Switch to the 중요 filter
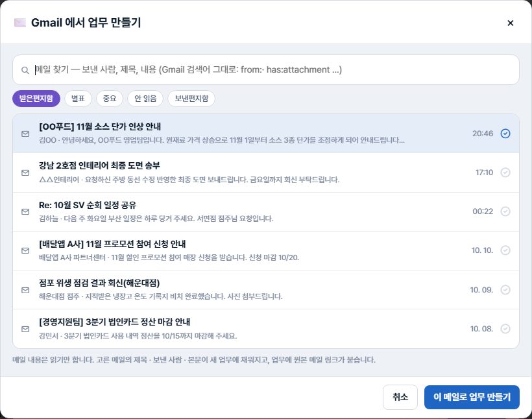 coord(110,99)
